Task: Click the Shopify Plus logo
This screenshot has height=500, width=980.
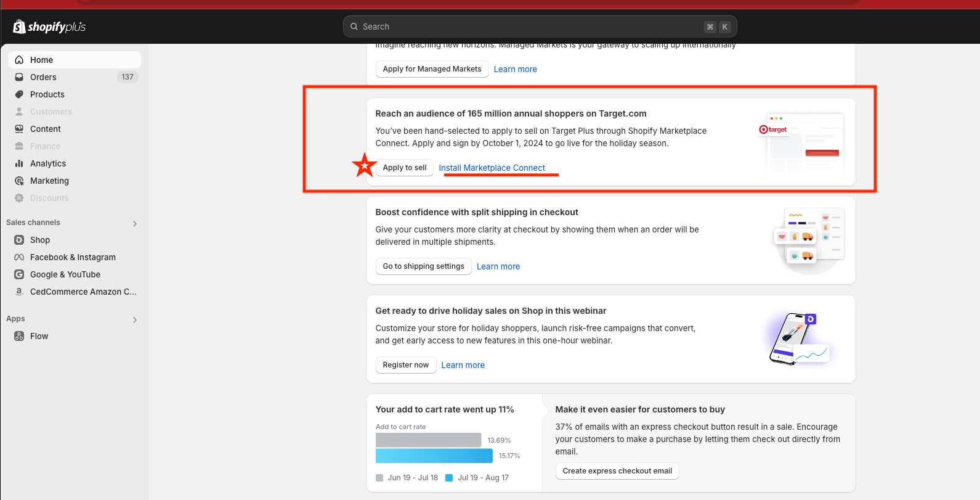Action: coord(49,27)
